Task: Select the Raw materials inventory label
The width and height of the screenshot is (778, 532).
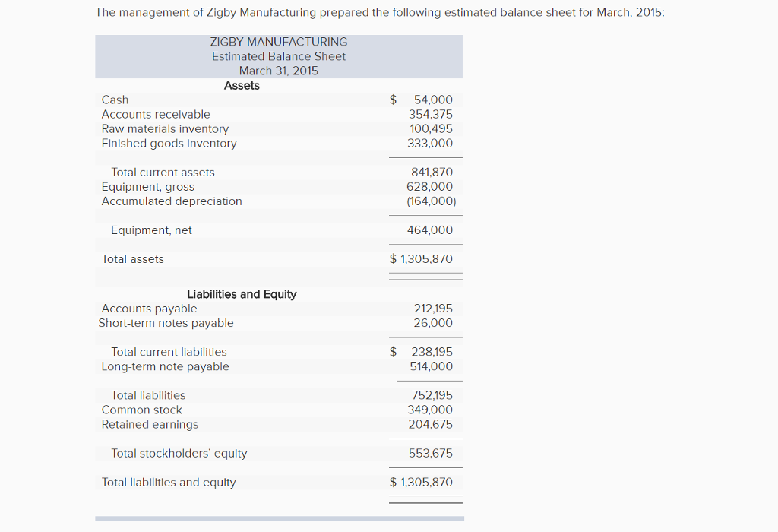Action: tap(165, 128)
